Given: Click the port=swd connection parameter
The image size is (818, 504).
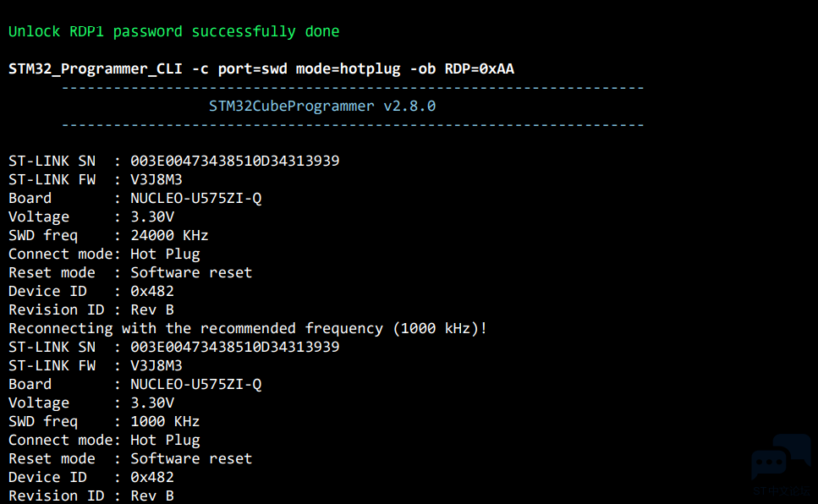Looking at the screenshot, I should (x=252, y=69).
